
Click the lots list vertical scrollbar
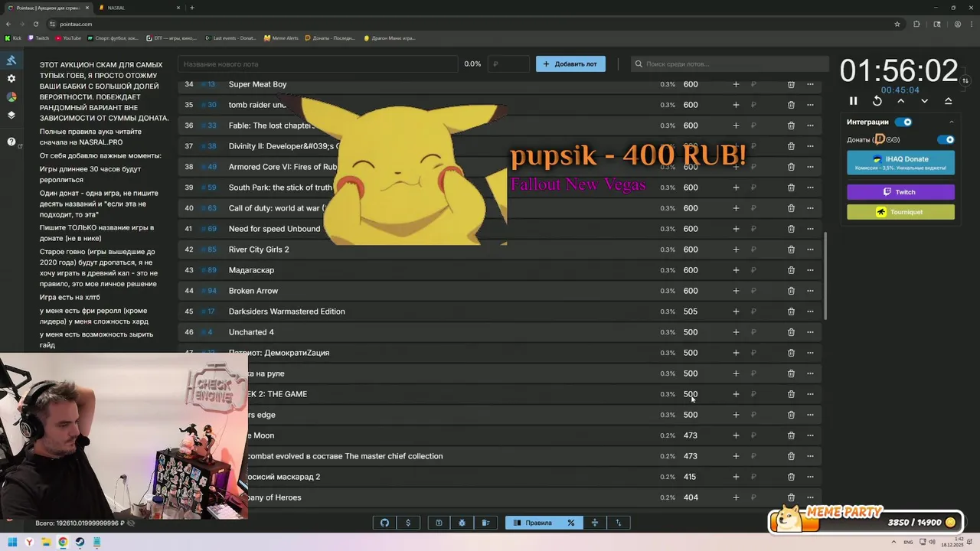(825, 276)
